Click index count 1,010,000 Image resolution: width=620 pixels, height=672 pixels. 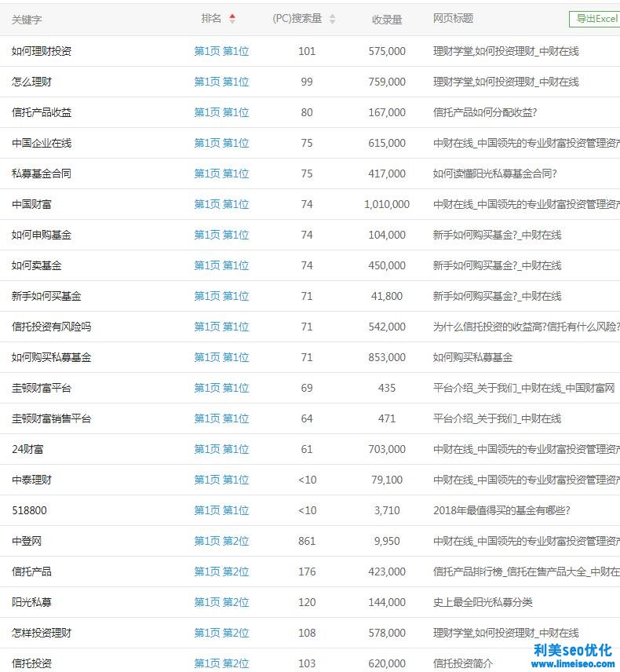387,204
